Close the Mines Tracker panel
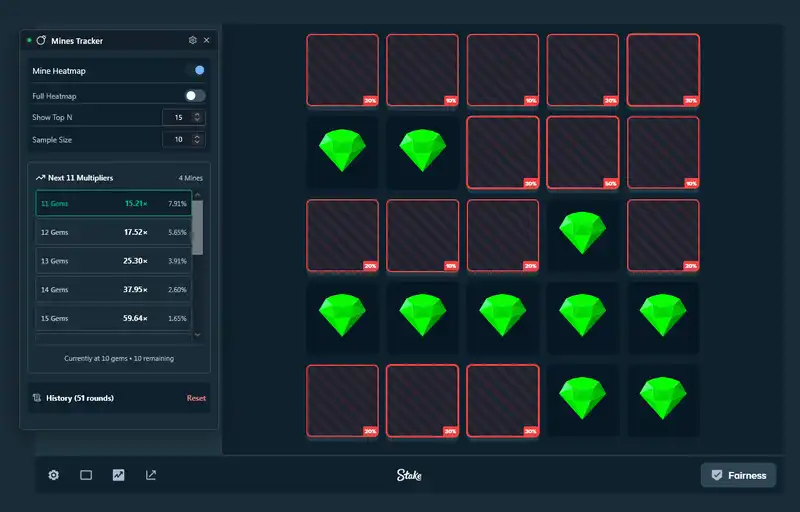Image resolution: width=800 pixels, height=512 pixels. pos(207,40)
